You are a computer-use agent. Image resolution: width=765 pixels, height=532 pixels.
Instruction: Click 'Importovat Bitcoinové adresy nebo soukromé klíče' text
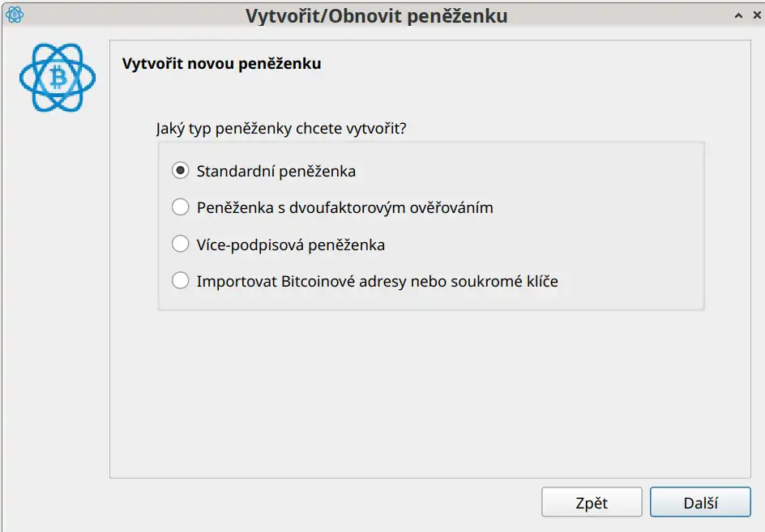(377, 281)
